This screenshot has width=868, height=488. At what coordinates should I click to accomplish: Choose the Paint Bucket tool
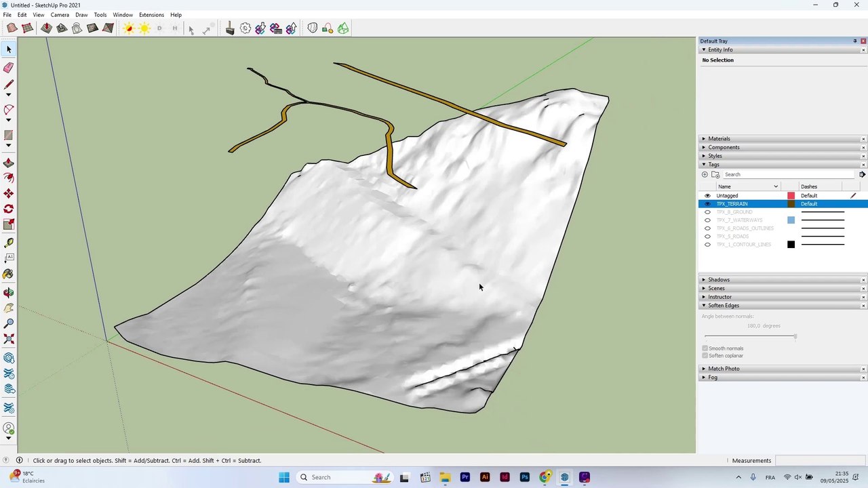pyautogui.click(x=9, y=274)
